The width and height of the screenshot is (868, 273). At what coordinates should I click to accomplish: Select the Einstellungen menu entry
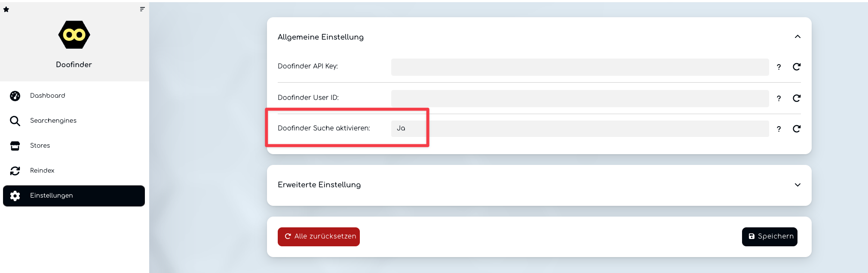point(74,196)
